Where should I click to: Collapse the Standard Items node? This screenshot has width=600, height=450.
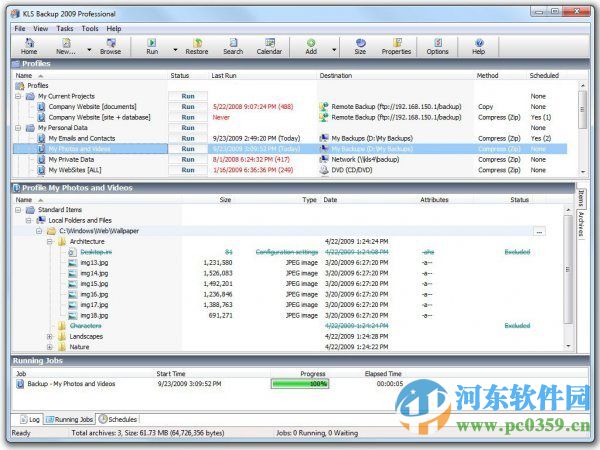point(18,210)
